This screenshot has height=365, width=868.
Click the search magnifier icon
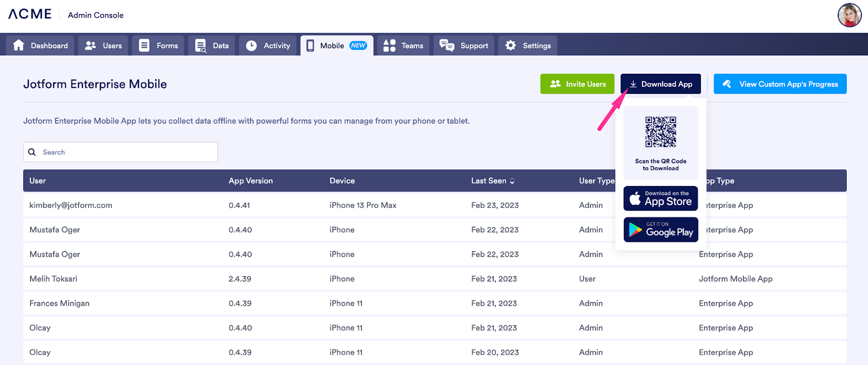click(x=32, y=152)
